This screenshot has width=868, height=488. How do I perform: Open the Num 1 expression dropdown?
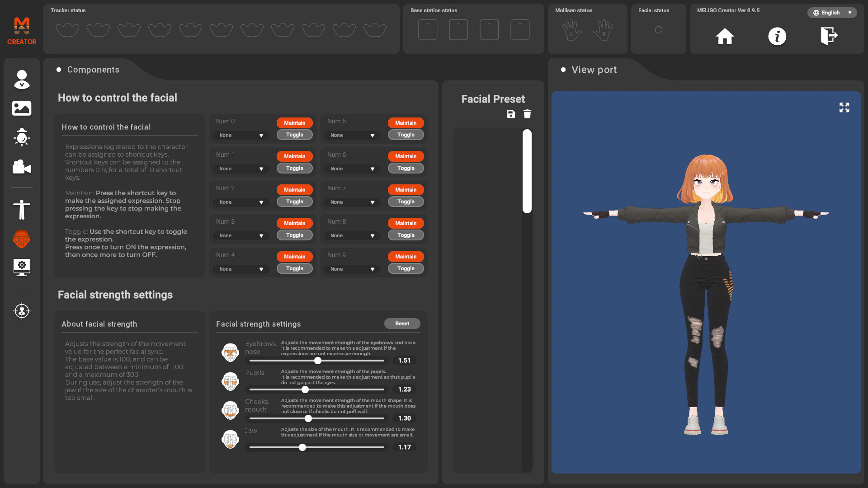click(241, 169)
